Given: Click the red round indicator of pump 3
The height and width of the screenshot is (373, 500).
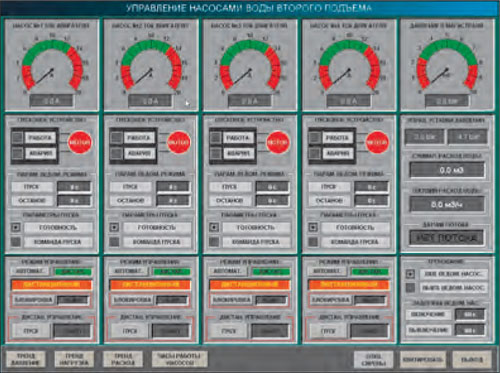Looking at the screenshot, I should click(x=278, y=142).
